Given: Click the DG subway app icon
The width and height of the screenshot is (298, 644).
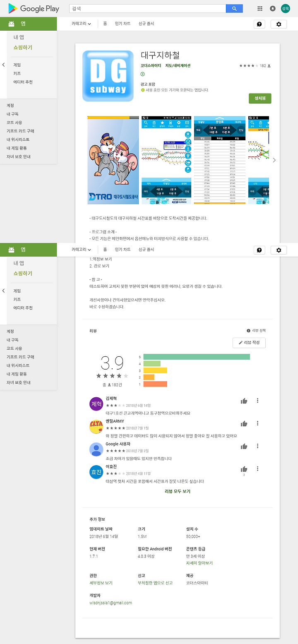Looking at the screenshot, I should [108, 76].
